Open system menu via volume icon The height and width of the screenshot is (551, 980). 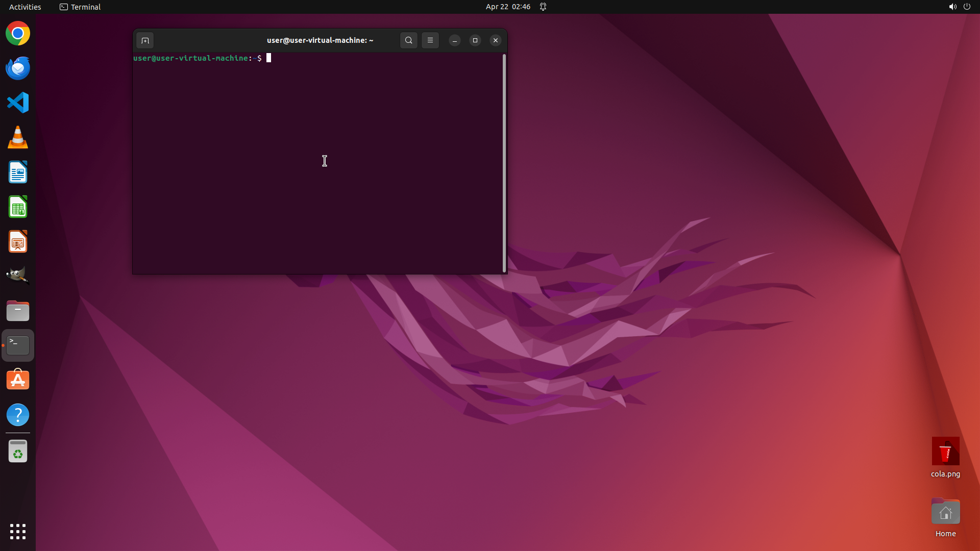(952, 7)
